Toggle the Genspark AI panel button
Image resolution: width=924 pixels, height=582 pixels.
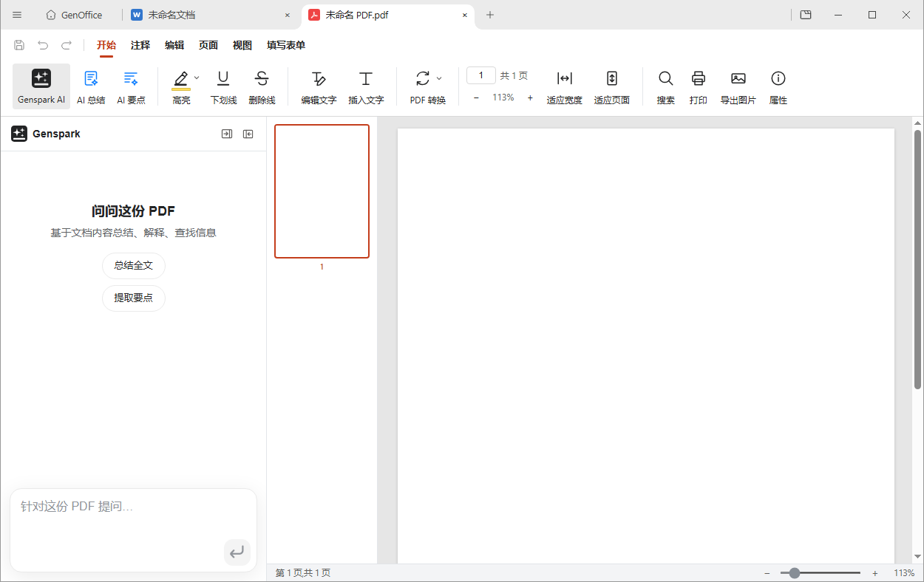41,86
